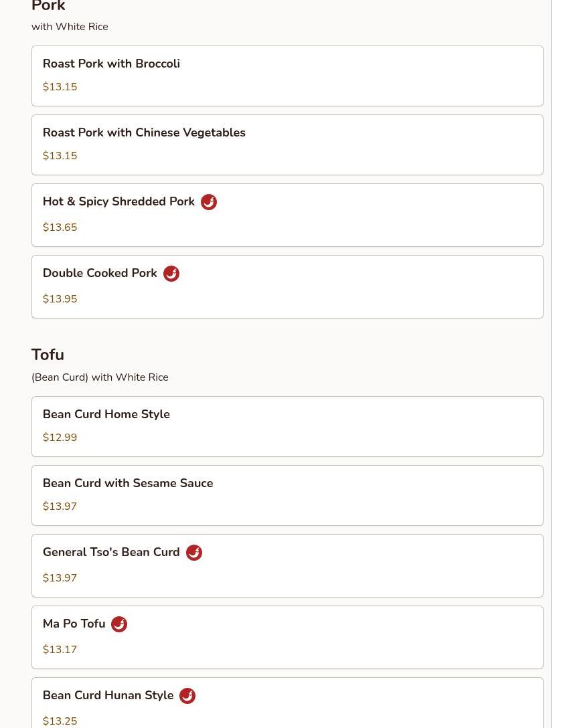Pick Bean Curd with Sesame Sauce
The width and height of the screenshot is (565, 728).
[x=128, y=483]
